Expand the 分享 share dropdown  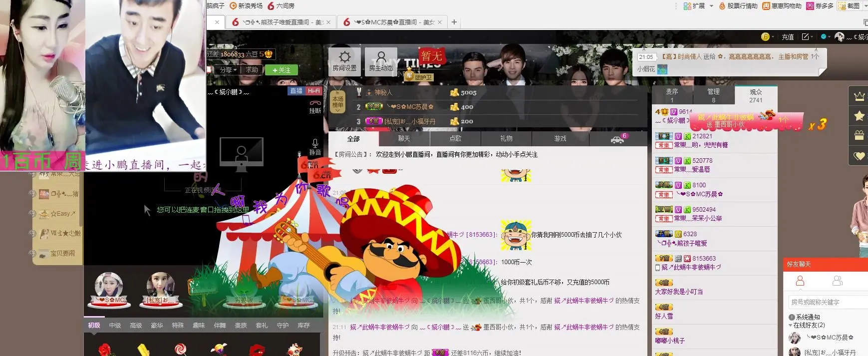click(x=229, y=70)
